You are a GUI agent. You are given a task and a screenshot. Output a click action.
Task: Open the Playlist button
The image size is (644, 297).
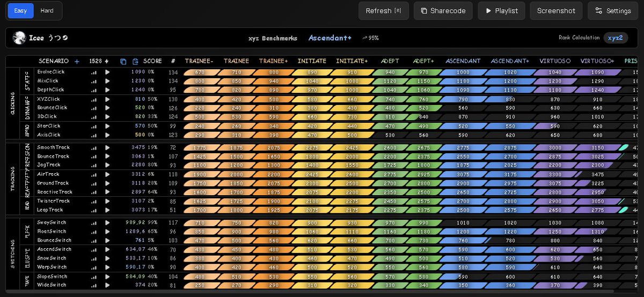501,11
